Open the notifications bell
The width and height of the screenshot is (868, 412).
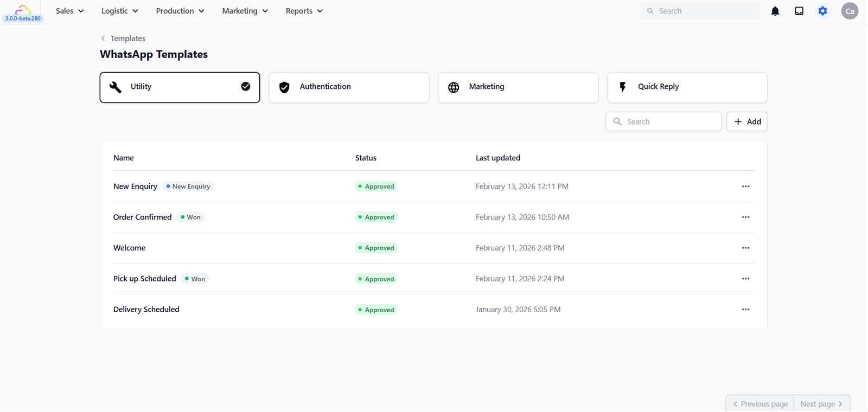[x=775, y=11]
